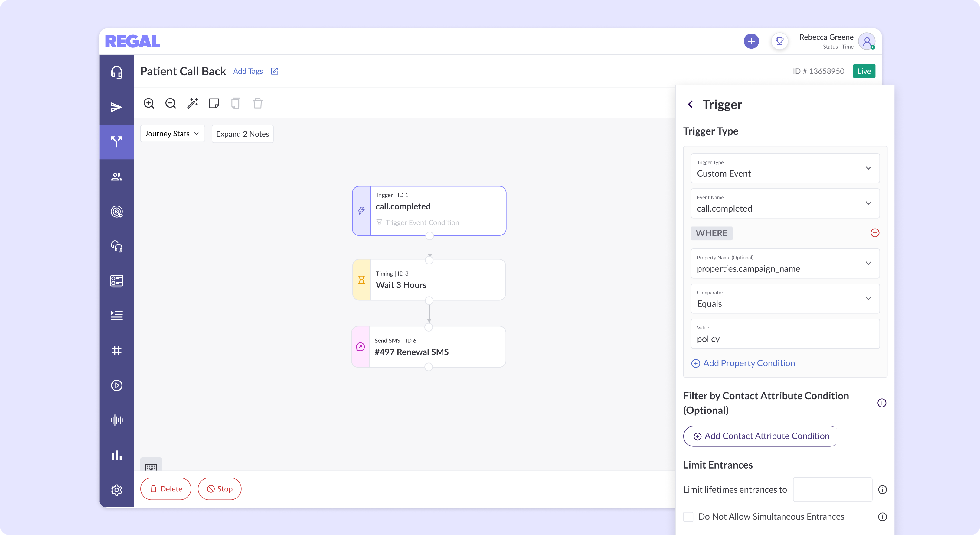Click the Patient Call Back title
Screen dimensions: 980x535
[183, 71]
